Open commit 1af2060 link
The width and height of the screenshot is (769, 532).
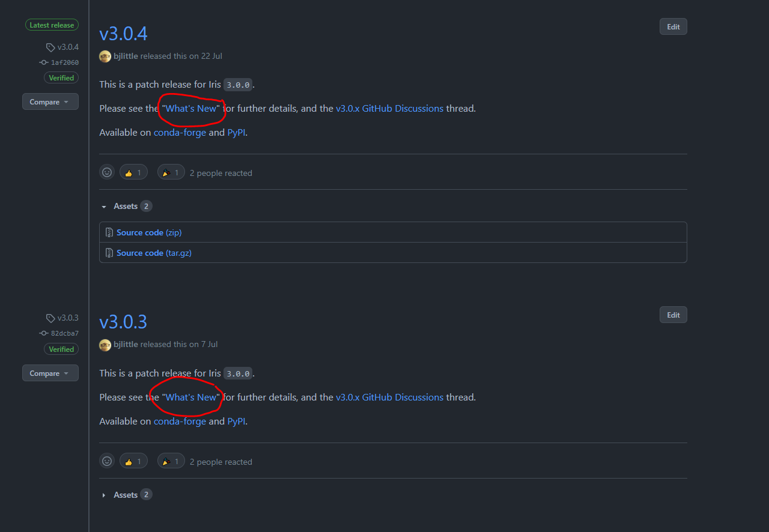point(65,62)
